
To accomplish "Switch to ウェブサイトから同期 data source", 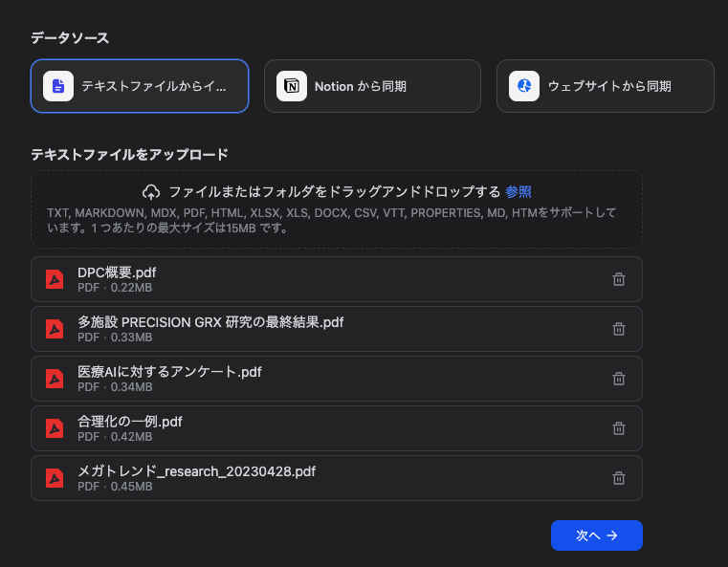I will (x=605, y=86).
